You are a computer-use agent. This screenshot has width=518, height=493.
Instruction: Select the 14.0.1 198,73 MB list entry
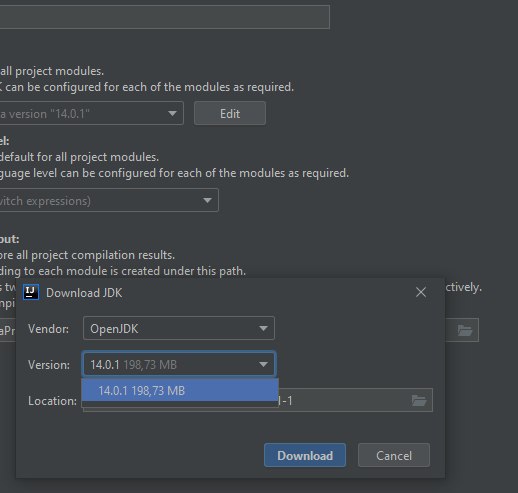pos(180,390)
